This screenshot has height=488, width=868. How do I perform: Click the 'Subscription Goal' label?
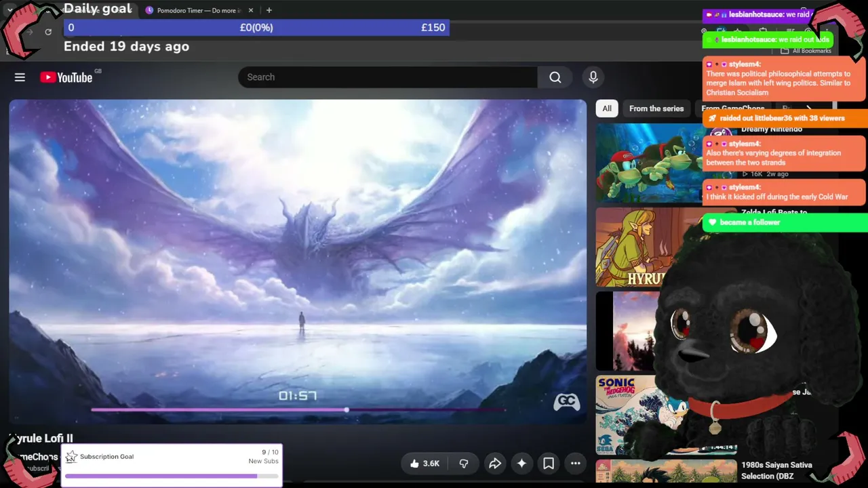106,457
